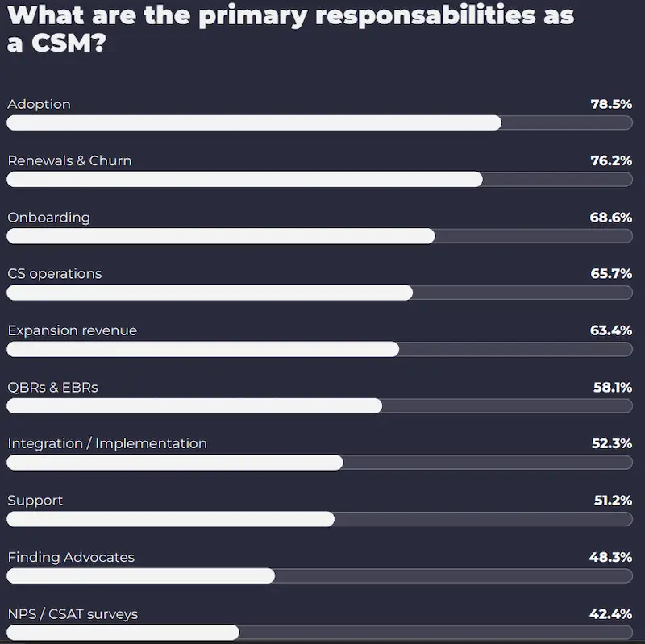Click the 78.5% value for Adoption
The width and height of the screenshot is (645, 644).
[611, 104]
